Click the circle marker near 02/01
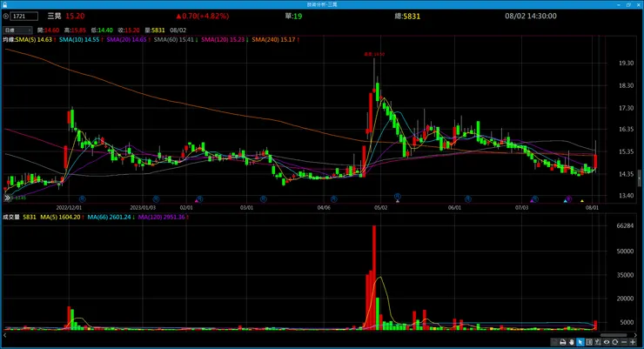This screenshot has width=644, height=349. point(199,198)
